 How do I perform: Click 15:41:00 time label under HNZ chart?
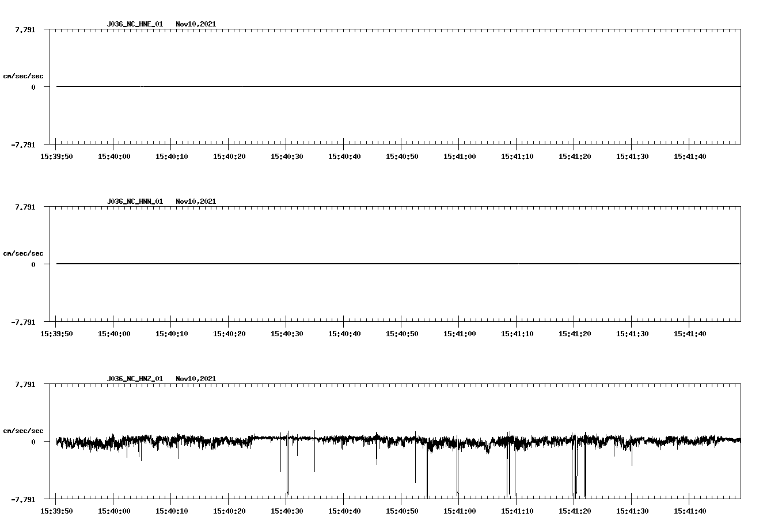tap(460, 511)
